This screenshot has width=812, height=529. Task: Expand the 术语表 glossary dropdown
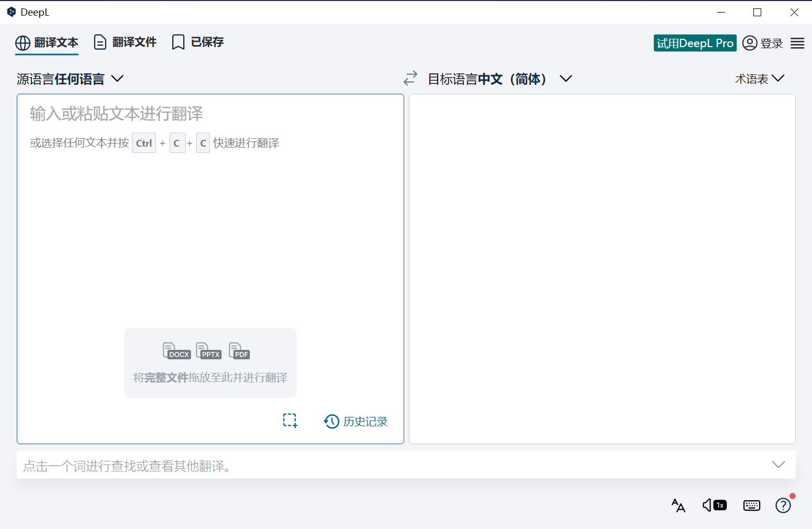pyautogui.click(x=760, y=78)
